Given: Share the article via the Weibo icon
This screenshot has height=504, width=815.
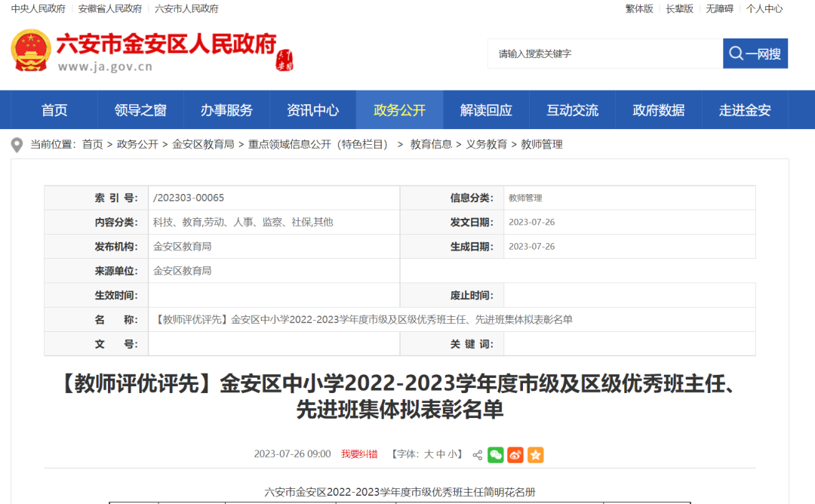Looking at the screenshot, I should (515, 455).
